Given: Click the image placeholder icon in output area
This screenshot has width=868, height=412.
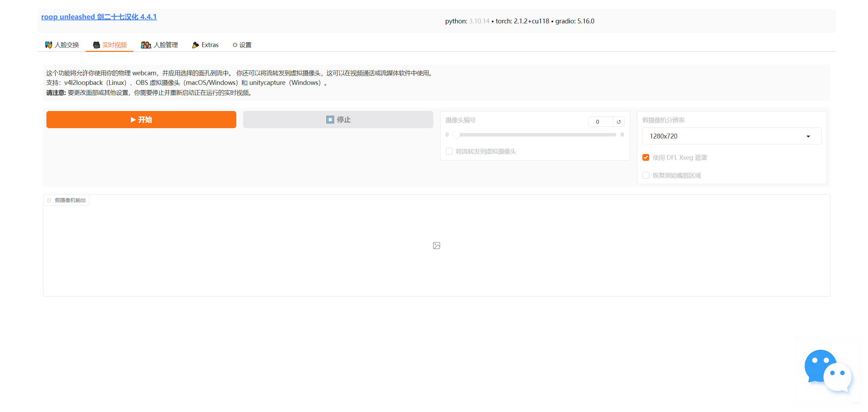Looking at the screenshot, I should (436, 245).
